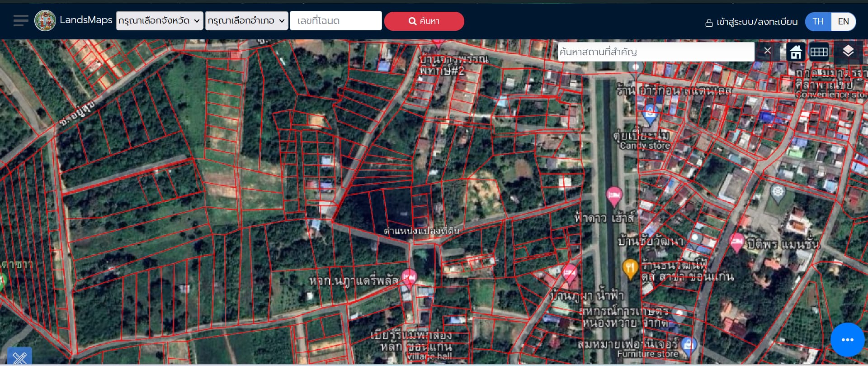Viewport: 868px width, 366px height.
Task: Click the Convenience store label
Action: click(x=831, y=95)
